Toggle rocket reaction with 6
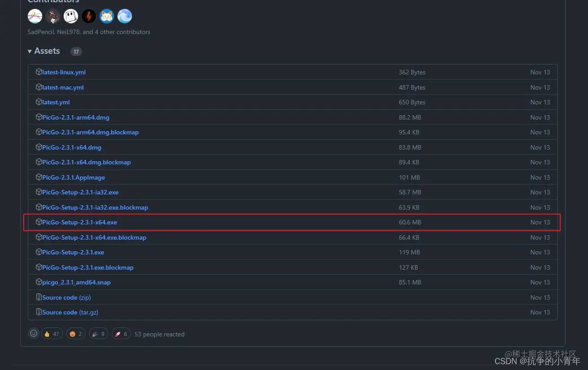 pyautogui.click(x=121, y=334)
